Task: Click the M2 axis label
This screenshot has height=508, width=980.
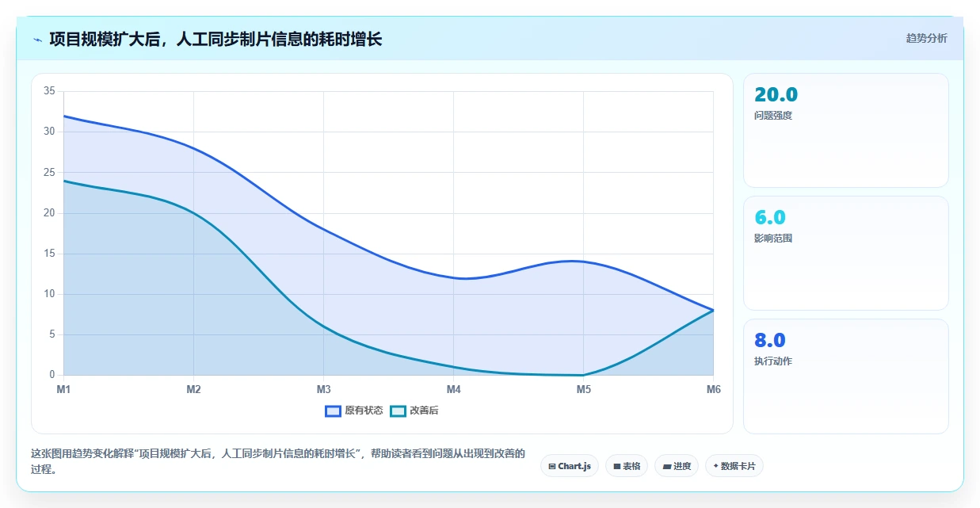Action: coord(193,389)
